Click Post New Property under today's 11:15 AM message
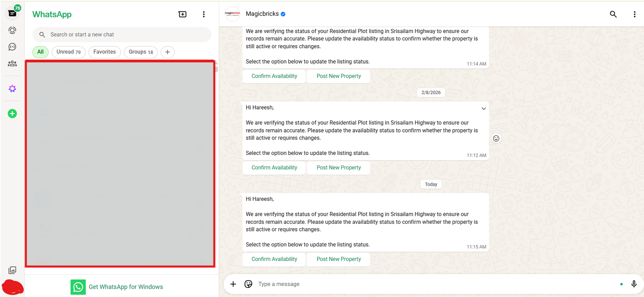The image size is (644, 297). 339,259
